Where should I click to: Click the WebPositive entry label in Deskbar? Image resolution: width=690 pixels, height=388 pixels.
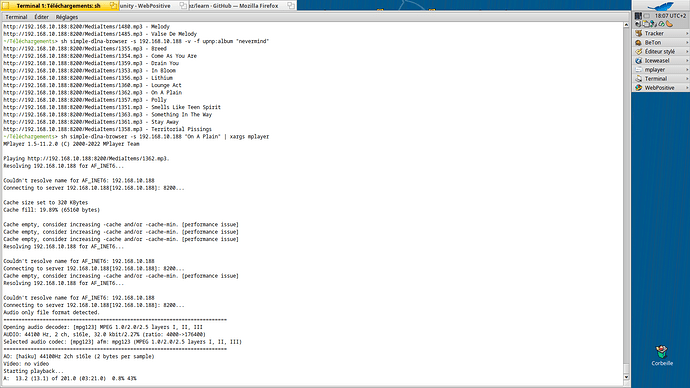click(659, 88)
